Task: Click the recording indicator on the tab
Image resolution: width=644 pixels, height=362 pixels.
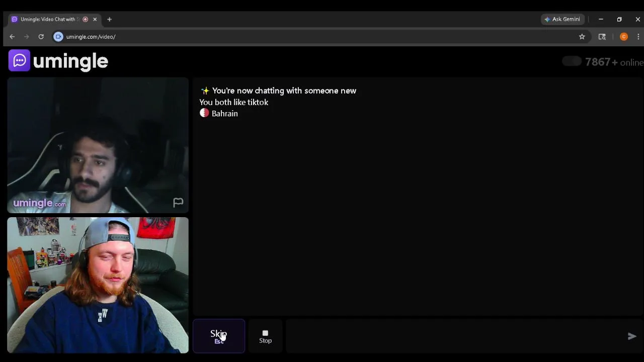Action: 85,19
